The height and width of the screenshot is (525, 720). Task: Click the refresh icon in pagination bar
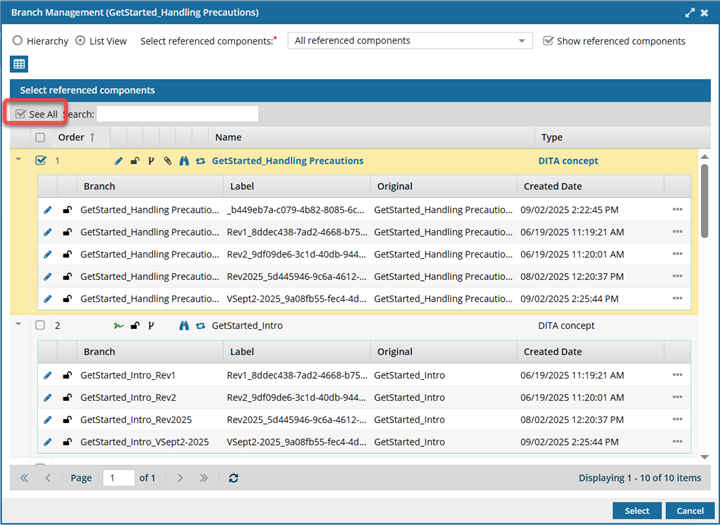(233, 478)
